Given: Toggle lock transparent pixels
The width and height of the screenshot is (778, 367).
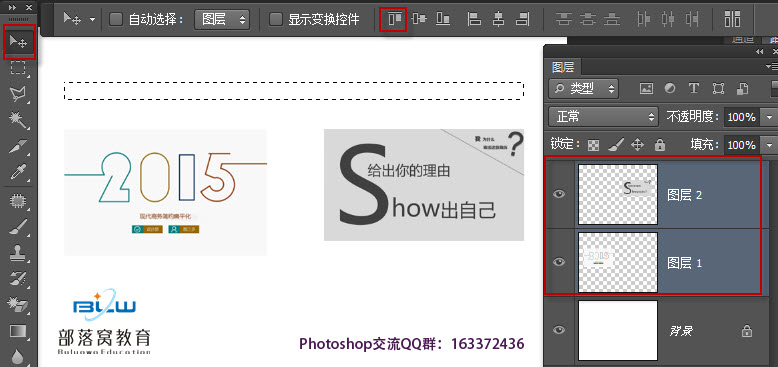Looking at the screenshot, I should tap(593, 145).
